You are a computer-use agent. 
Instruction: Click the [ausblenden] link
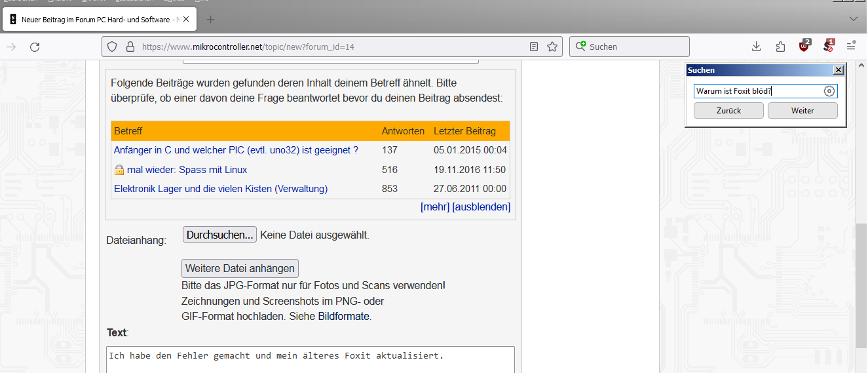tap(481, 207)
